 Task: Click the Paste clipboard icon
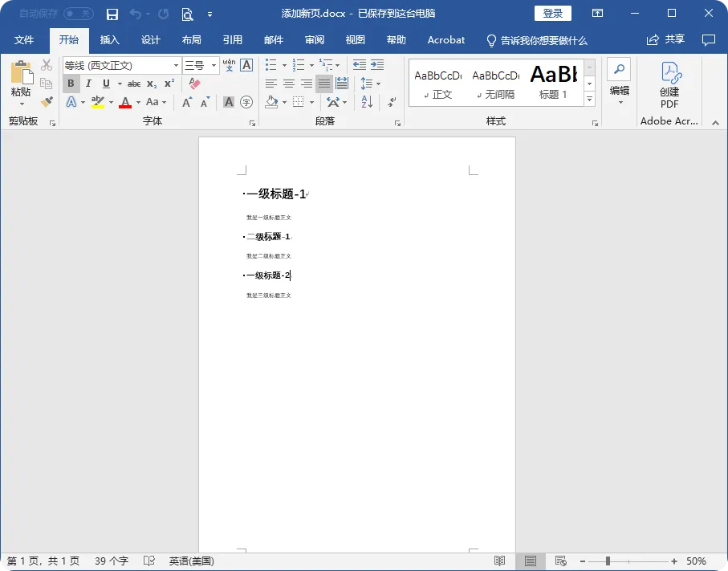(x=22, y=73)
